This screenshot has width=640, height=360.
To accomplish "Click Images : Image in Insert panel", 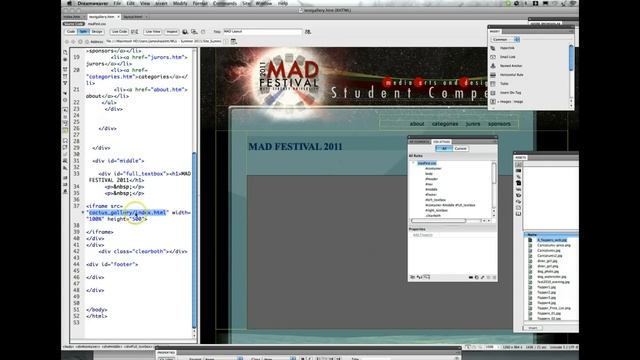I will 510,102.
